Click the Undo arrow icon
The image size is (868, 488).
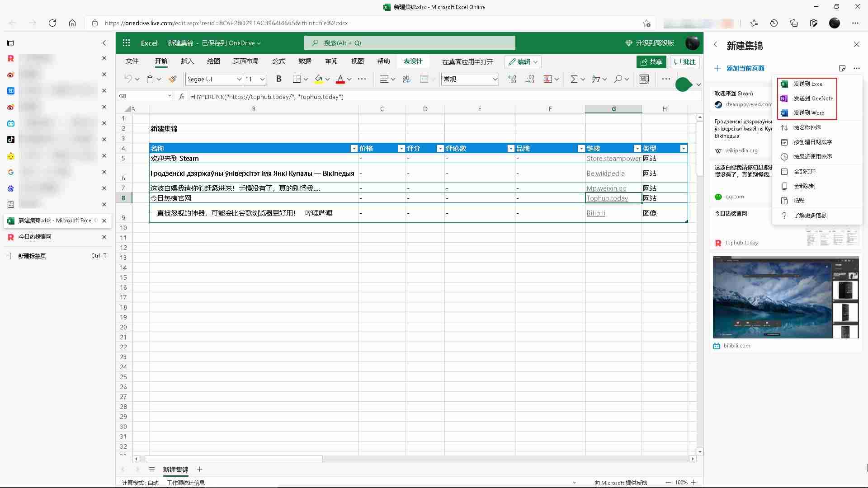(128, 79)
